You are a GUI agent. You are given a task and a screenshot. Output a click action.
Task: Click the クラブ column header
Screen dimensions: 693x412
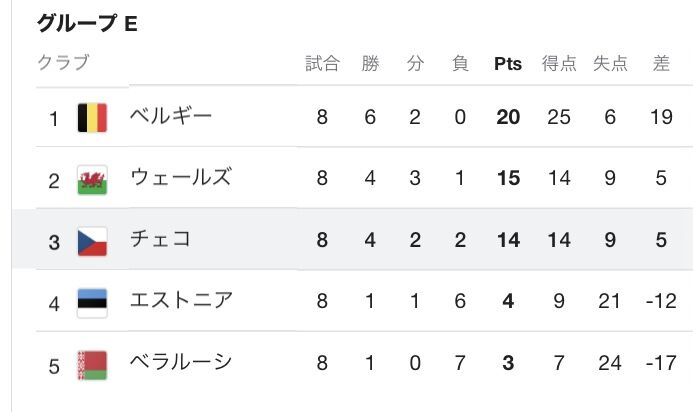click(64, 63)
